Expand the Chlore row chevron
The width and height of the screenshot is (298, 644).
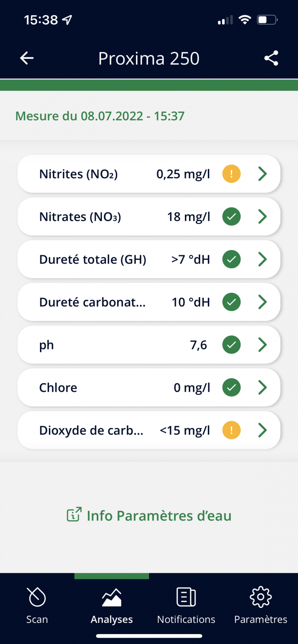pos(263,388)
